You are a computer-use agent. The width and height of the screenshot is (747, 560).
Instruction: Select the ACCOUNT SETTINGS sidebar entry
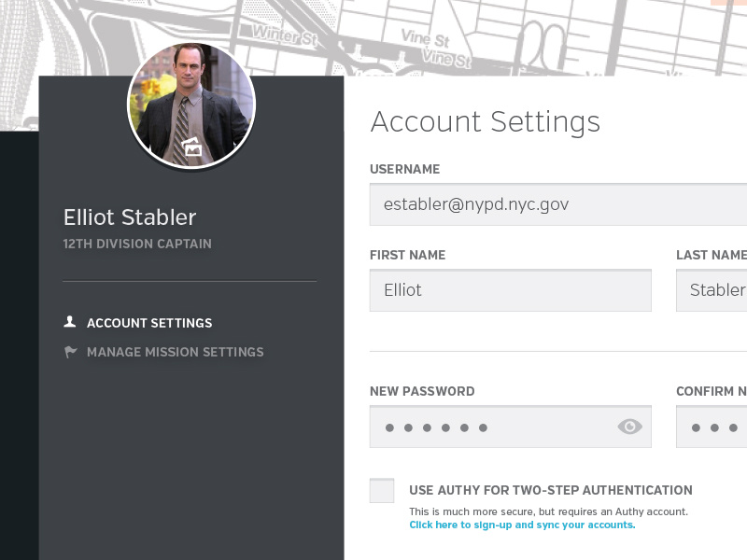[149, 322]
